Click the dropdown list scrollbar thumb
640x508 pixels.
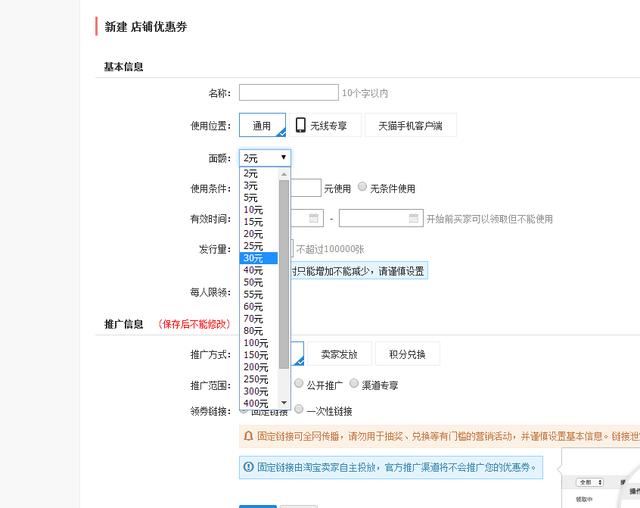point(284,274)
